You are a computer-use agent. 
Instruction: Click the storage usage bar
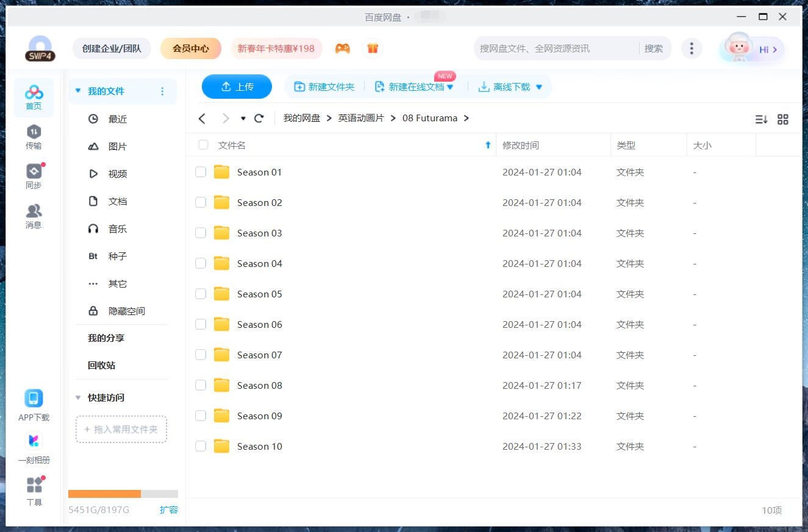pyautogui.click(x=121, y=494)
